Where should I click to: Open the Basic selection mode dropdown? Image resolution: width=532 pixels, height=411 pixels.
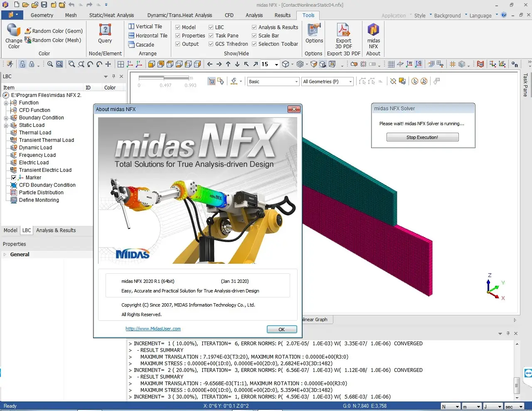tap(273, 82)
